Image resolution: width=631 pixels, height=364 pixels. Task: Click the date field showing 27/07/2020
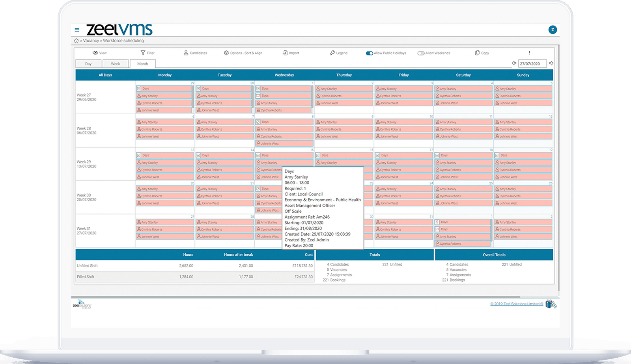coord(532,63)
